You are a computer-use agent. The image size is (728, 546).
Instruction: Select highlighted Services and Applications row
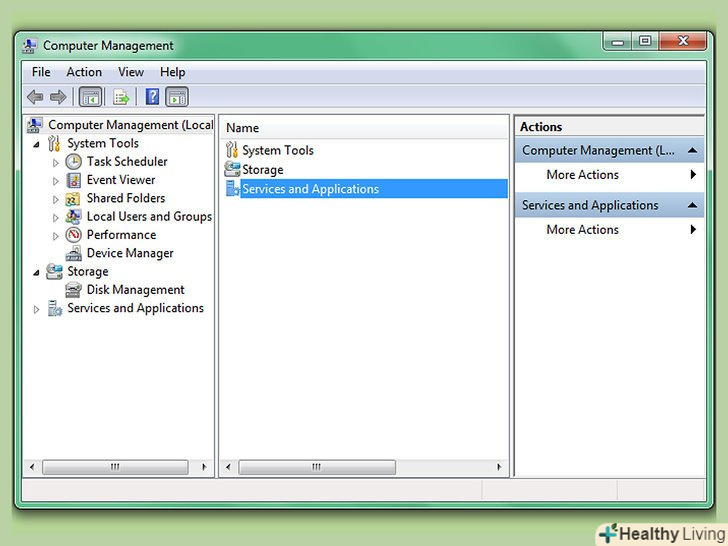click(364, 188)
